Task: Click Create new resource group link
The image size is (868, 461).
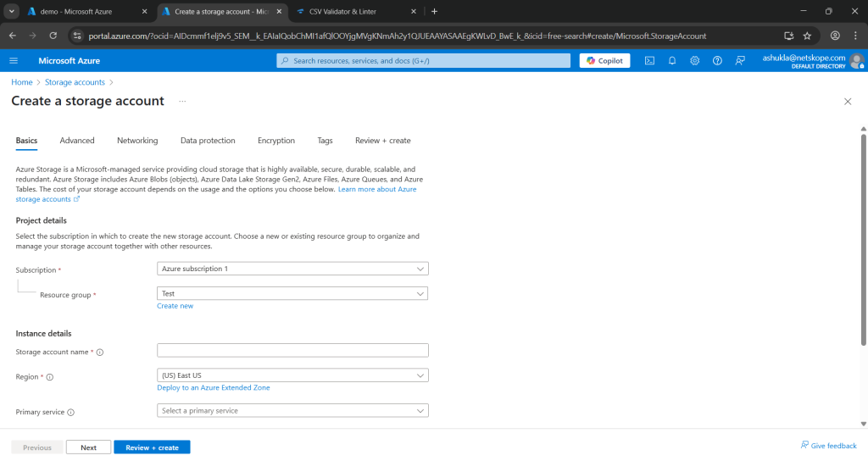Action: 175,306
